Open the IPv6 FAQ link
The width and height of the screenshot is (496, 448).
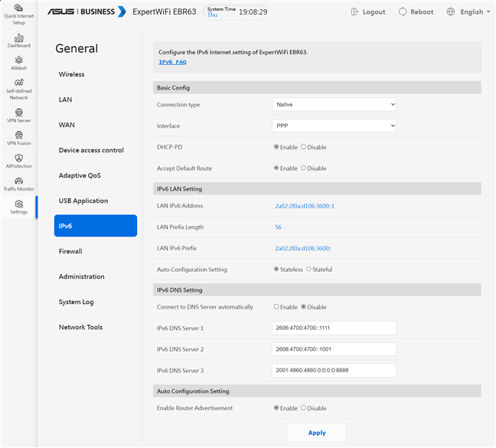coord(172,62)
